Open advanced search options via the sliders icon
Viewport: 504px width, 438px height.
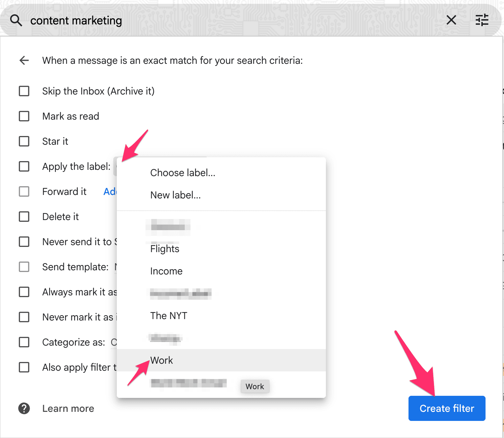coord(482,20)
